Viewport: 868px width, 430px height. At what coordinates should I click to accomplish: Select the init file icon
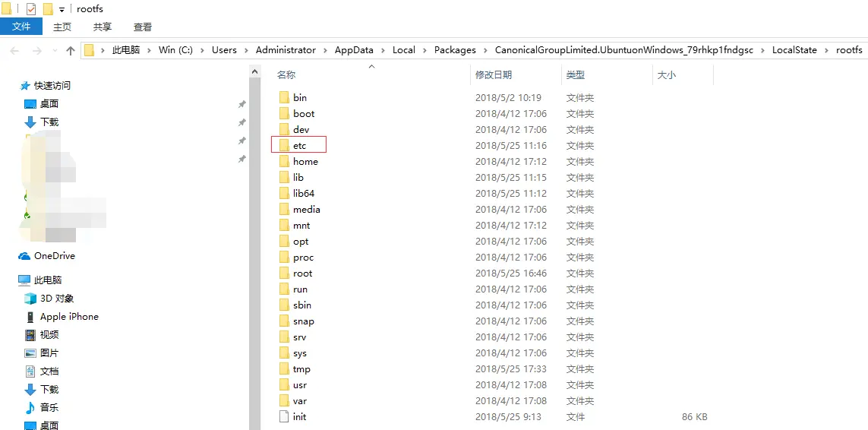[284, 416]
